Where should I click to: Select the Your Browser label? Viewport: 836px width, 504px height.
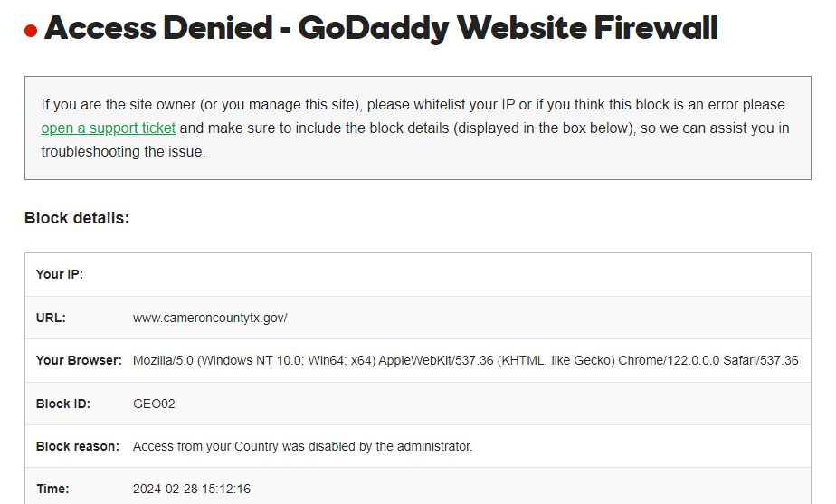pyautogui.click(x=79, y=360)
